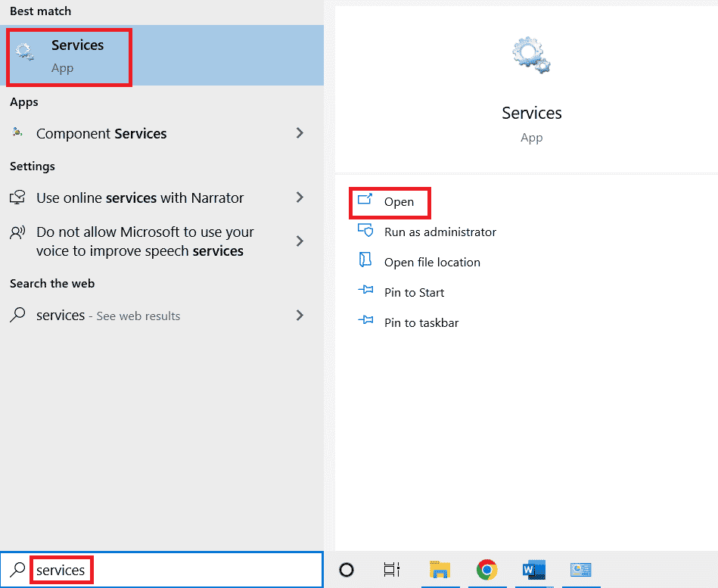Screen dimensions: 718x588
Task: Select services See web results entry
Action: click(x=162, y=316)
